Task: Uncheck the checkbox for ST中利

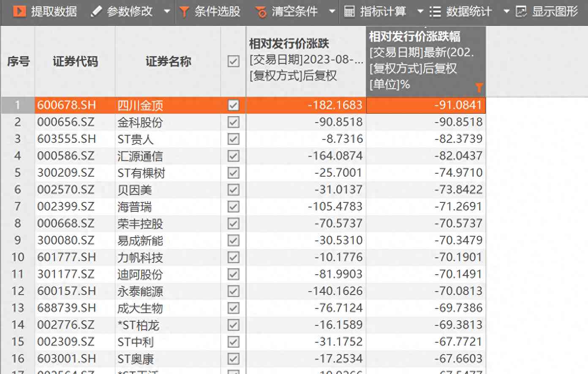Action: point(234,342)
